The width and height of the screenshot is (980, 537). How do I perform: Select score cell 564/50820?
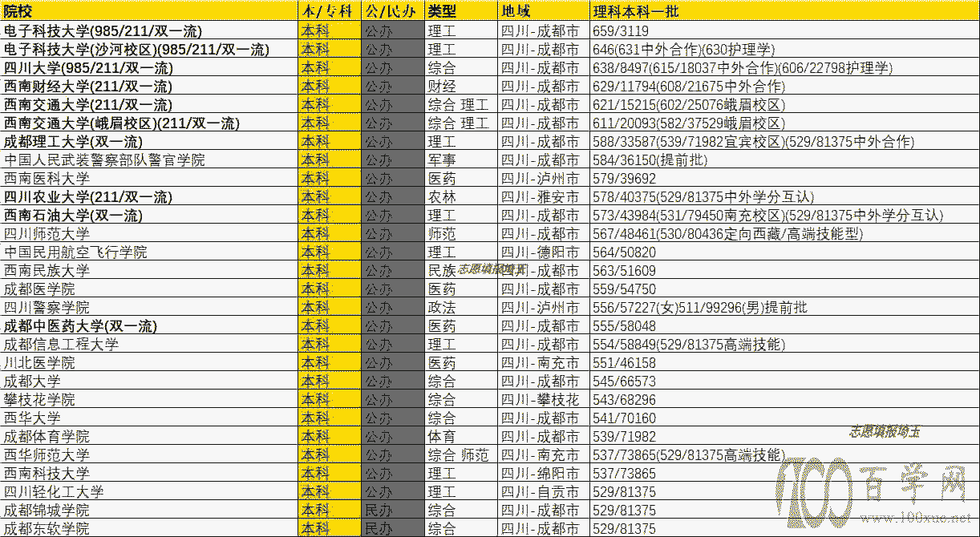[784, 252]
